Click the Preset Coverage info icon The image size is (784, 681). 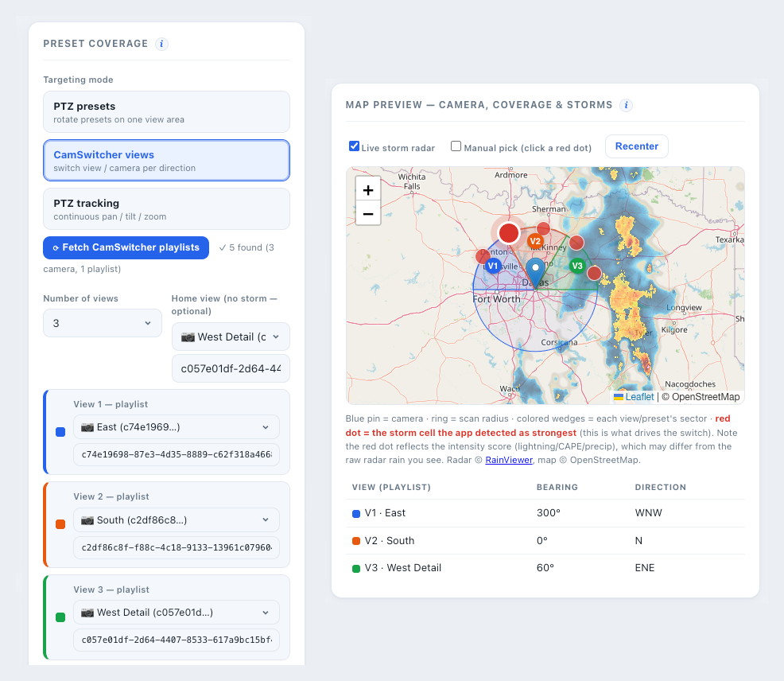point(161,44)
